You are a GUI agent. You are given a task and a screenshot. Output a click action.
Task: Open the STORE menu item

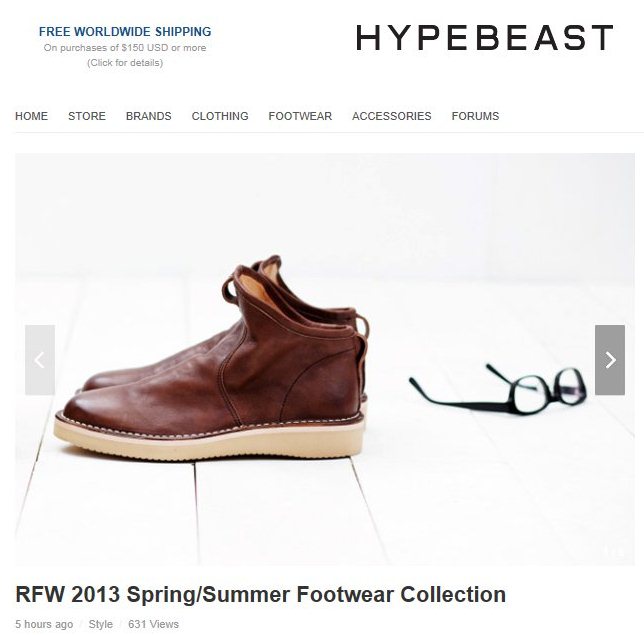(x=87, y=116)
